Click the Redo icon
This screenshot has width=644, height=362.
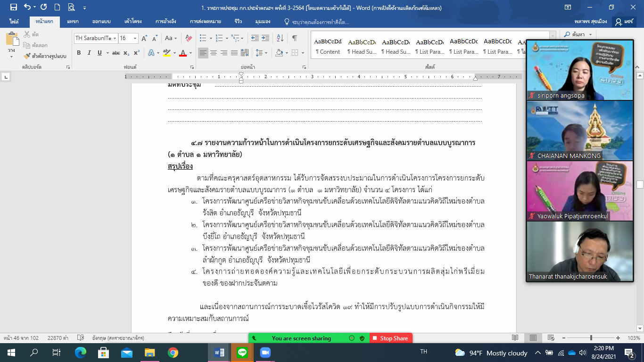[43, 7]
